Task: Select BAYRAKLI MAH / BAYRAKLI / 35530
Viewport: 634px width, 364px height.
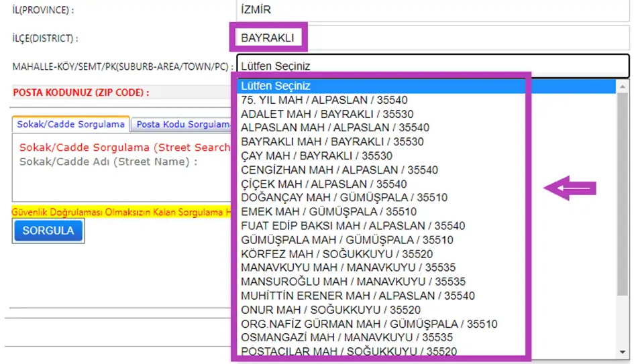Action: 332,141
